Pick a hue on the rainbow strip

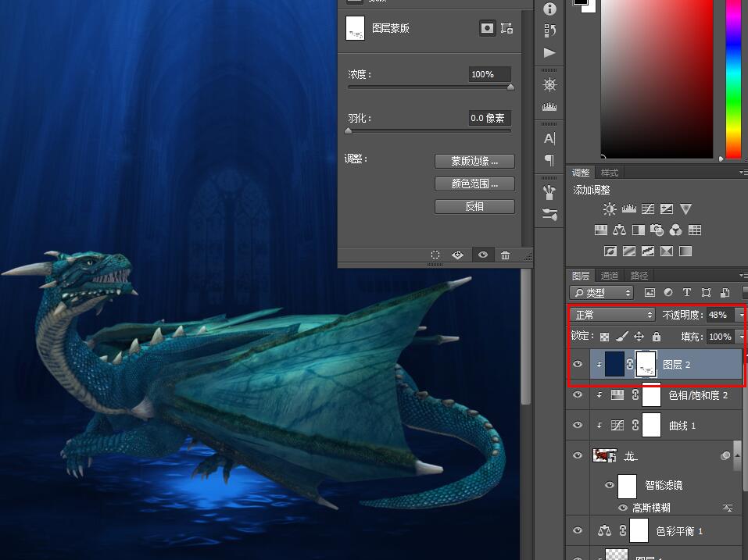[733, 79]
